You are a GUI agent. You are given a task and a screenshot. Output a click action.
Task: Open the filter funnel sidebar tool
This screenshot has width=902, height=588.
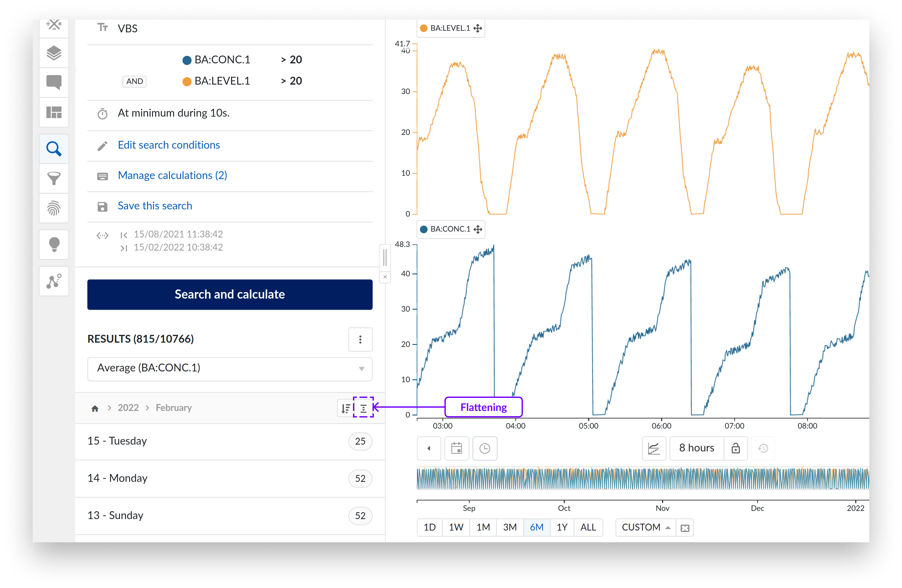pos(54,178)
